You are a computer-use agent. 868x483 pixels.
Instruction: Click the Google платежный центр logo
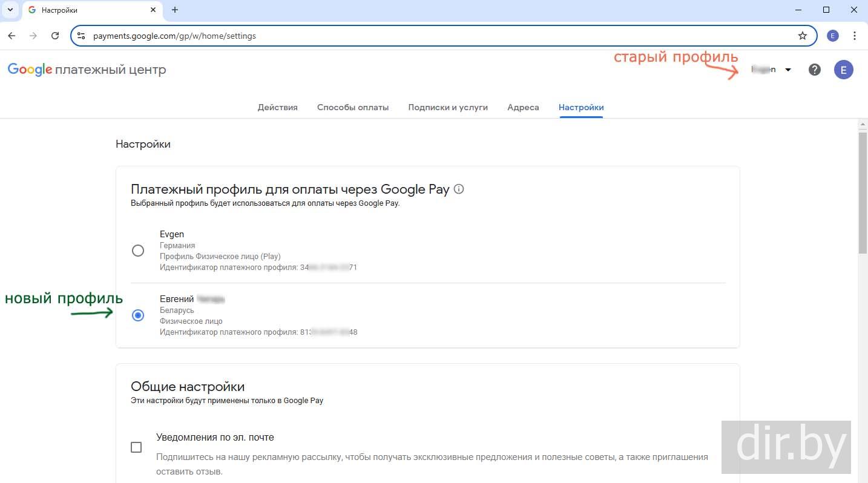(x=87, y=70)
